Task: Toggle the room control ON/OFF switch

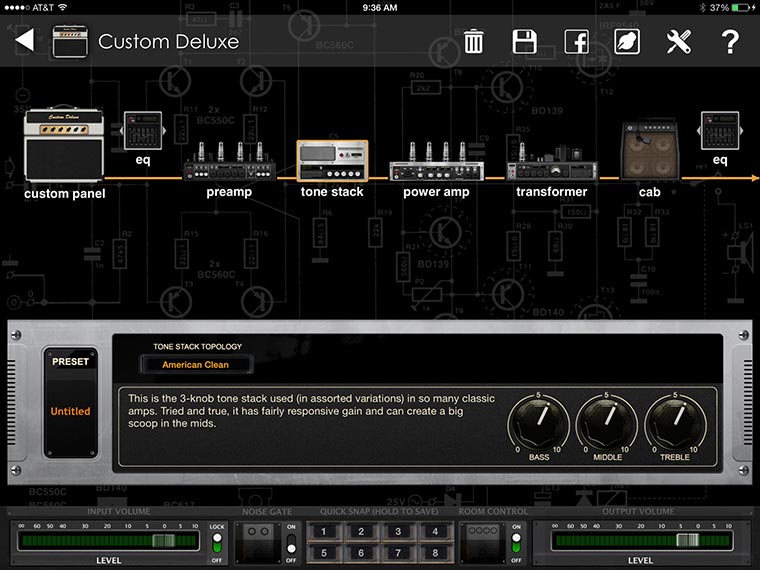Action: tap(516, 543)
